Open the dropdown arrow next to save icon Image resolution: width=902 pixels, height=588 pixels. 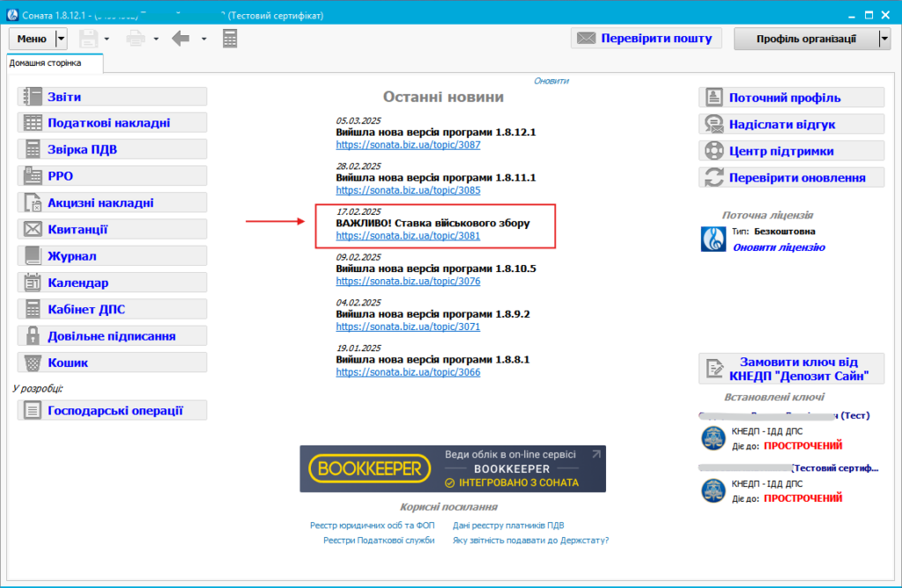pyautogui.click(x=107, y=39)
